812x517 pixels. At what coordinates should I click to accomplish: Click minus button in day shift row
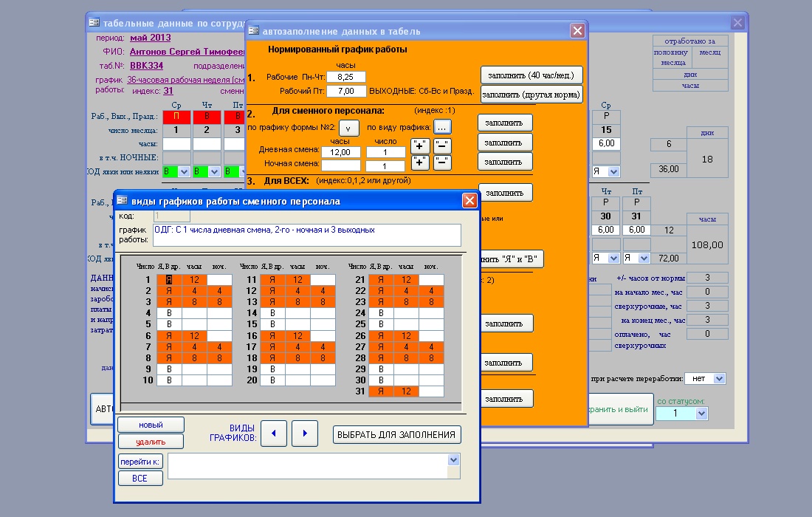[442, 146]
